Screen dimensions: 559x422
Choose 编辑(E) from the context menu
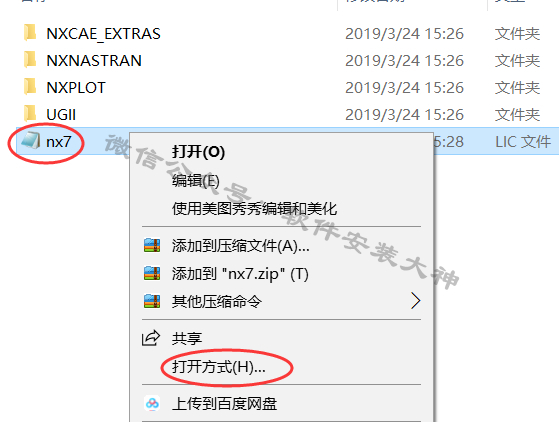tap(196, 181)
